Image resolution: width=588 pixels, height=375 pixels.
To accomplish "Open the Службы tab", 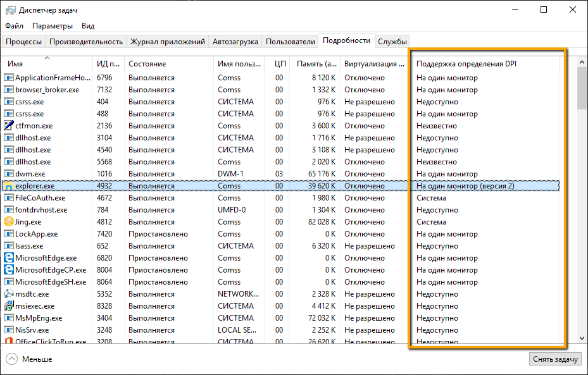I will (392, 42).
